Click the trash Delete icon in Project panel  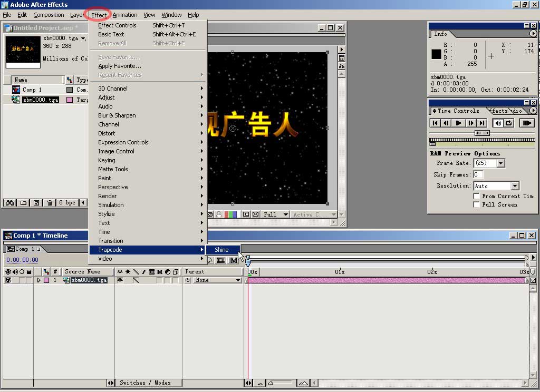point(50,203)
